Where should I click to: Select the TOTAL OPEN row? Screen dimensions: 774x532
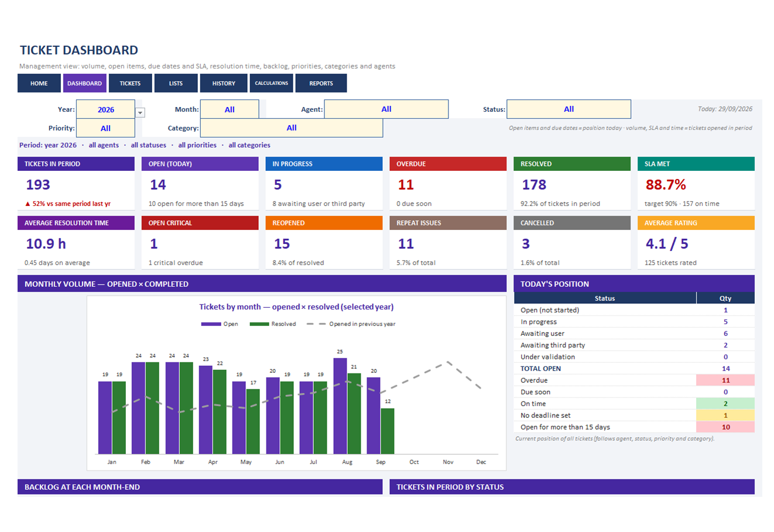634,369
